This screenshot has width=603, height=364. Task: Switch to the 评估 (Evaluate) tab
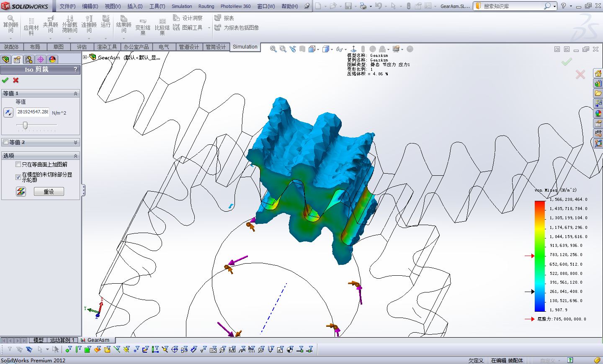click(x=82, y=47)
